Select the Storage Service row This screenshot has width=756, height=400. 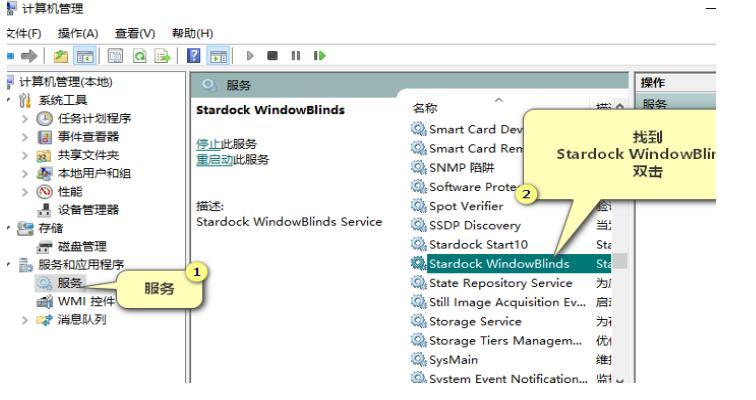click(x=511, y=321)
